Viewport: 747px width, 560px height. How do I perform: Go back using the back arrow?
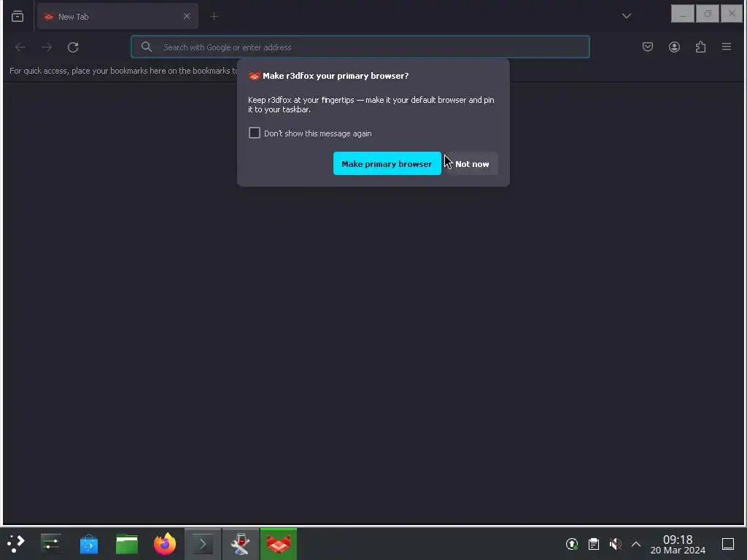click(20, 47)
